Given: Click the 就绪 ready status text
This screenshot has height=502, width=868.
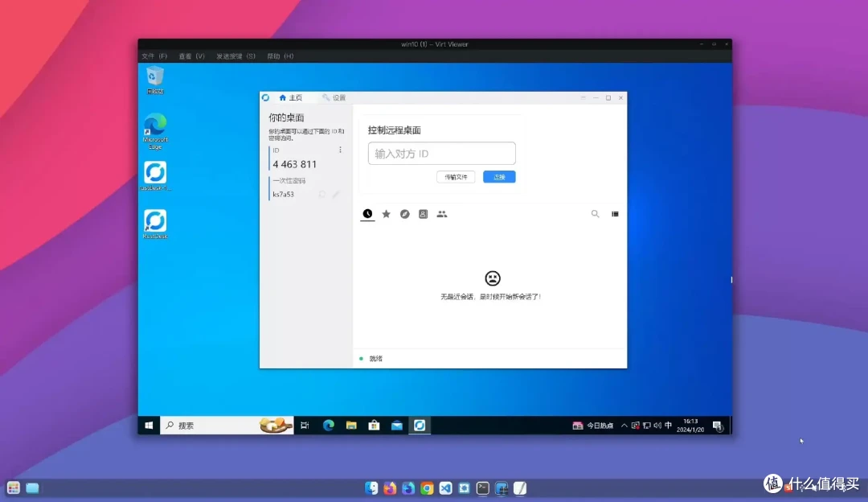Looking at the screenshot, I should (x=376, y=359).
